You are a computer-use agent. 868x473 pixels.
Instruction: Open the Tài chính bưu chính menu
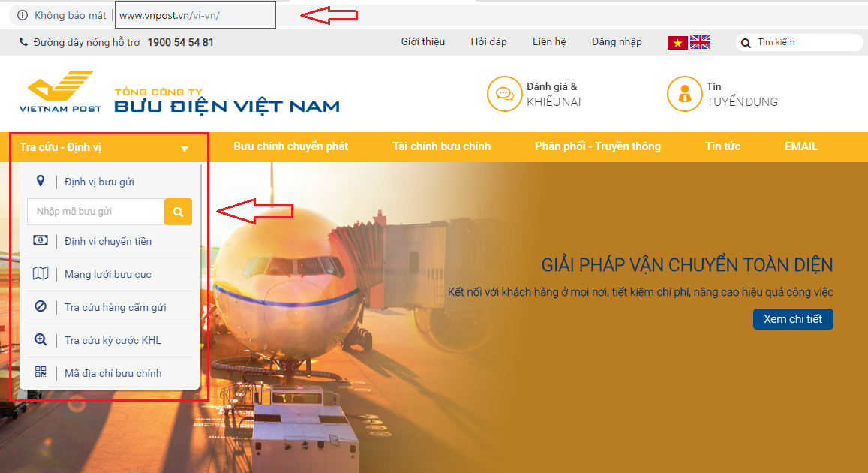tap(441, 146)
